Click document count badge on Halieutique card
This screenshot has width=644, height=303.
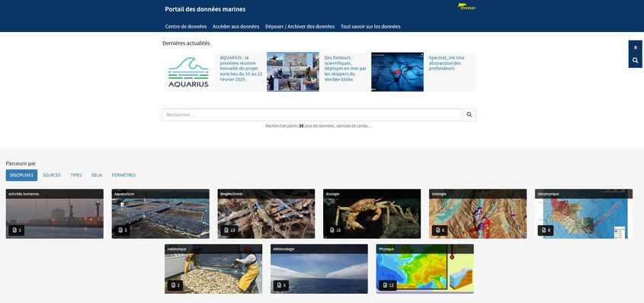(x=175, y=285)
